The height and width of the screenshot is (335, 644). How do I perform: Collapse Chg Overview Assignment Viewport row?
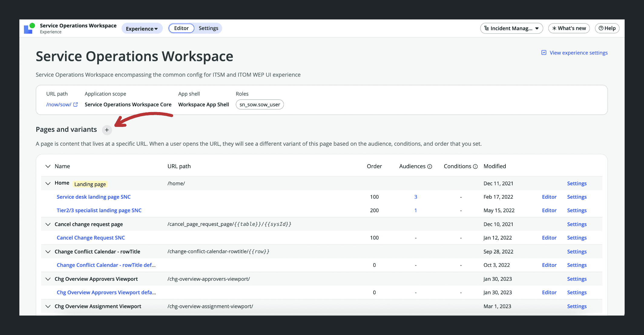48,307
